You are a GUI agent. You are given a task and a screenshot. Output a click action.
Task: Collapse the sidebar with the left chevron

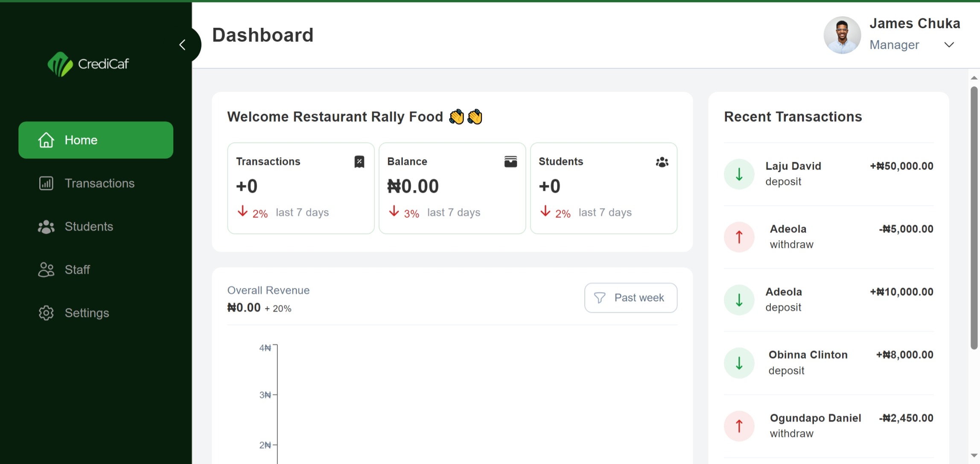point(183,45)
